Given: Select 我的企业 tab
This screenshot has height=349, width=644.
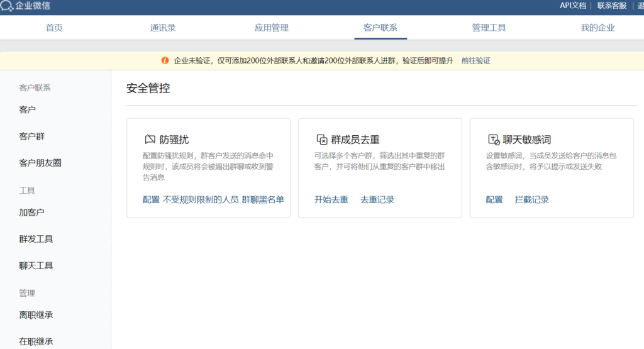Looking at the screenshot, I should (x=597, y=28).
